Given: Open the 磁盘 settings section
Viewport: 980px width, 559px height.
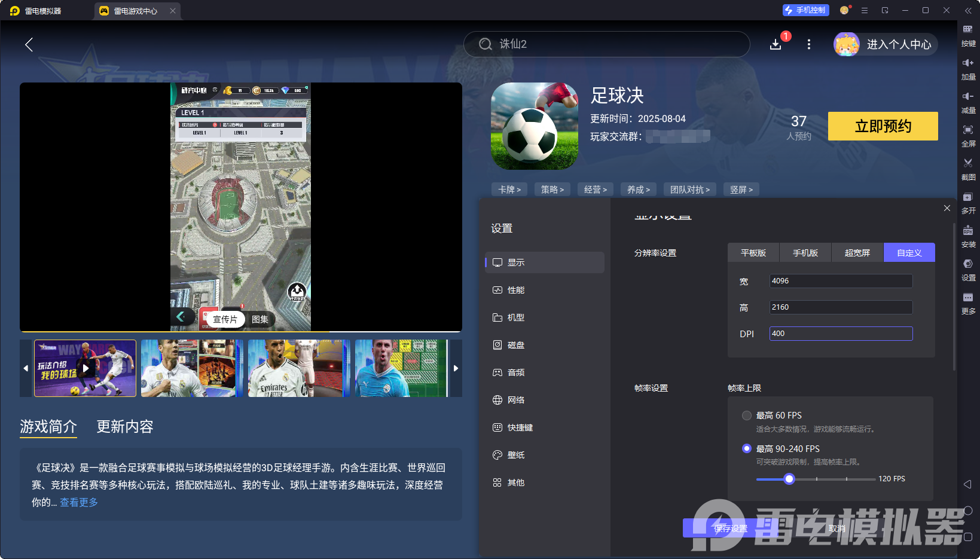Looking at the screenshot, I should click(545, 345).
